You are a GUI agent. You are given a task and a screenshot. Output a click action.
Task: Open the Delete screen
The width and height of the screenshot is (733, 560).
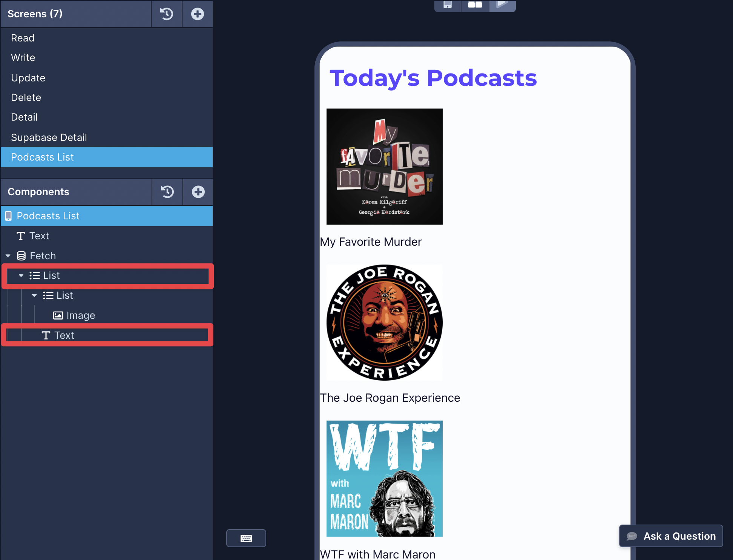click(x=107, y=98)
